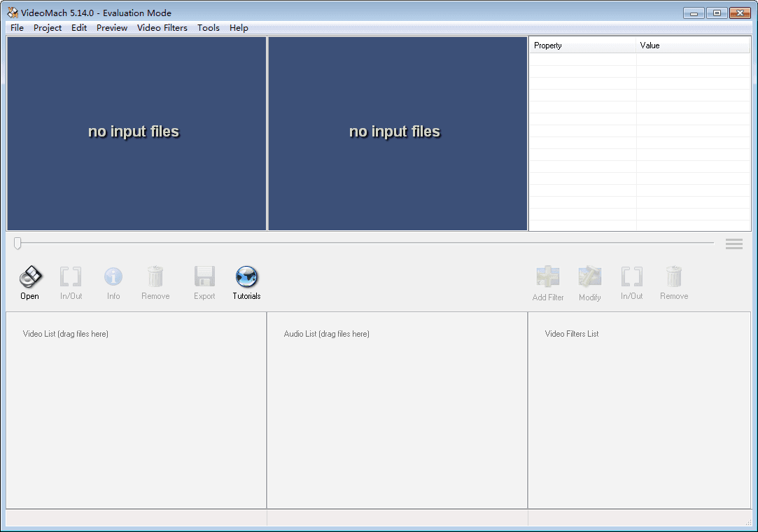The width and height of the screenshot is (758, 532).
Task: Expand the Tools menu
Action: tap(208, 28)
